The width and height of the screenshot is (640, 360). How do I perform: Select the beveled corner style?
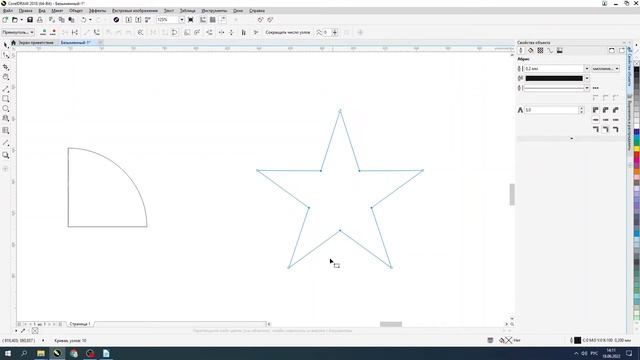pyautogui.click(x=616, y=110)
